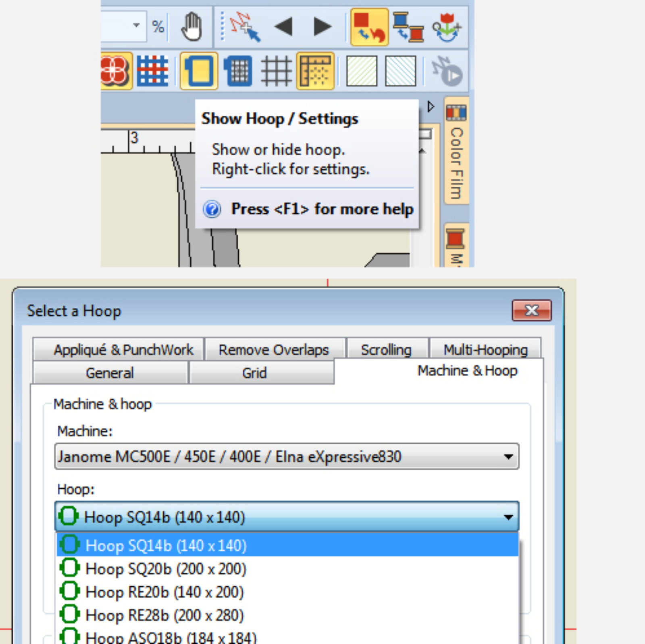Click the blue and red thread spools icon
The height and width of the screenshot is (644, 645).
(x=408, y=27)
